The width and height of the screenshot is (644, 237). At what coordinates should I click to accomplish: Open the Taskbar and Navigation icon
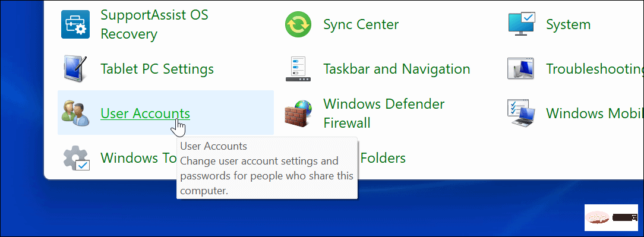[x=299, y=69]
